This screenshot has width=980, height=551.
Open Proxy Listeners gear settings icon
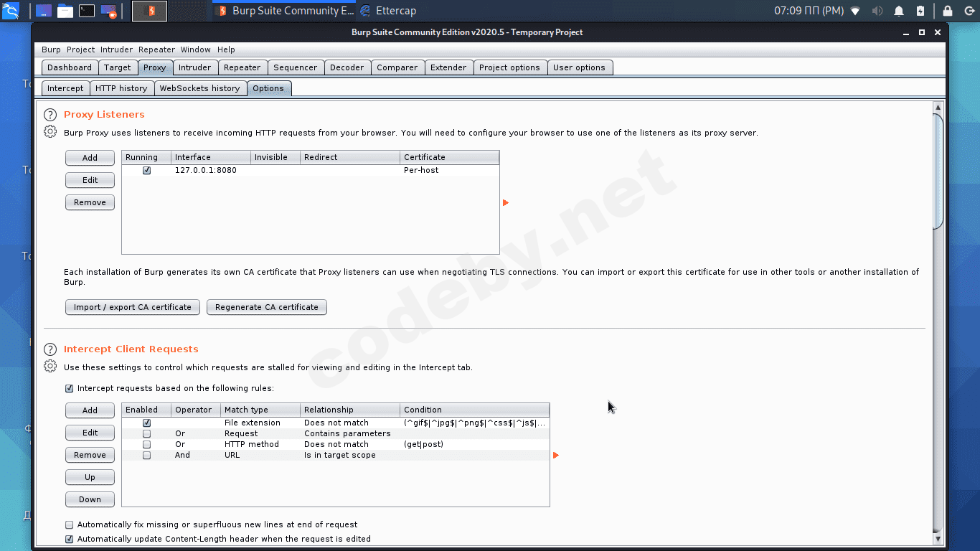50,132
